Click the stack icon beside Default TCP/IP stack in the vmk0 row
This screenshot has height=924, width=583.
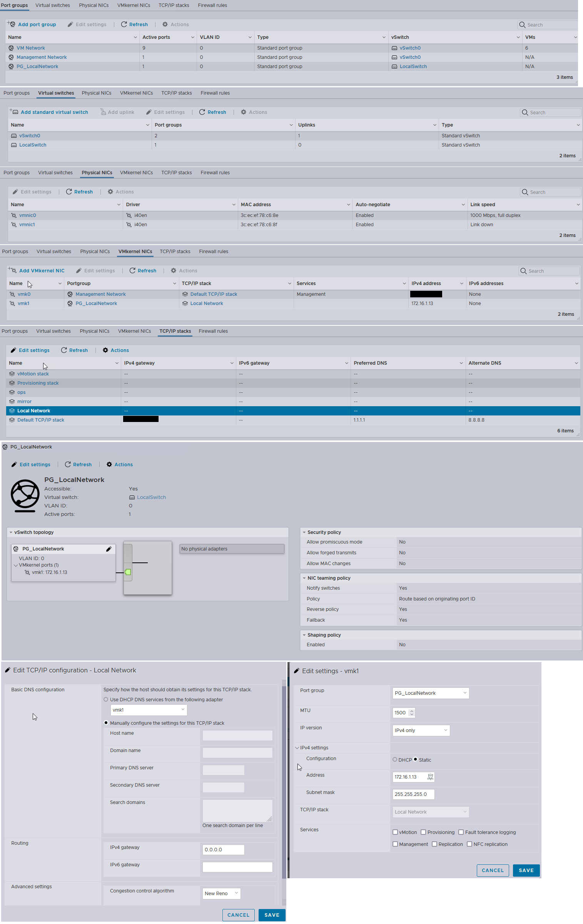[x=185, y=294]
